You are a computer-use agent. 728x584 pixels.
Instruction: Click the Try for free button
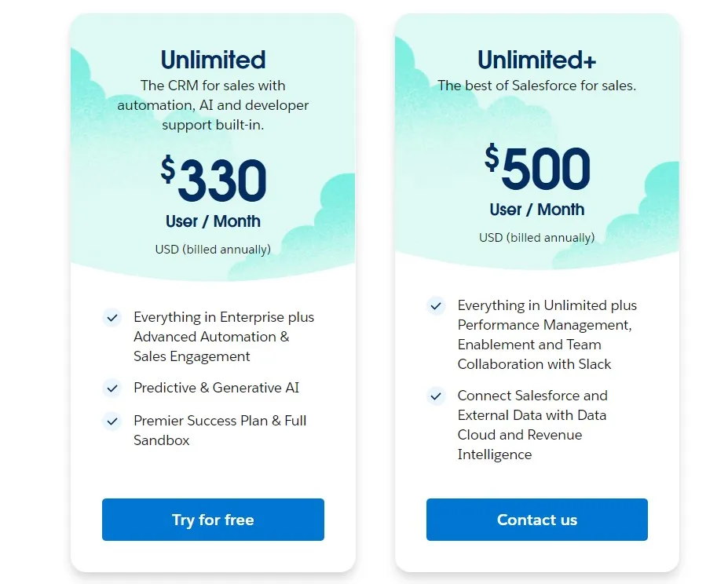tap(213, 520)
